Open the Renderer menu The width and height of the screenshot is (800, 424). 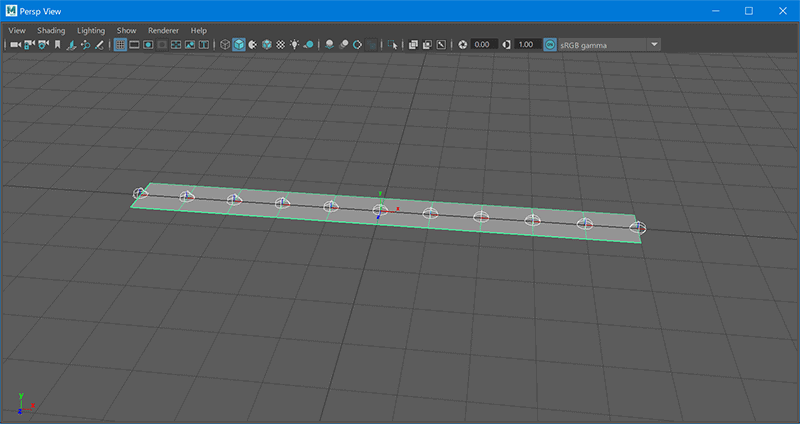[x=163, y=31]
